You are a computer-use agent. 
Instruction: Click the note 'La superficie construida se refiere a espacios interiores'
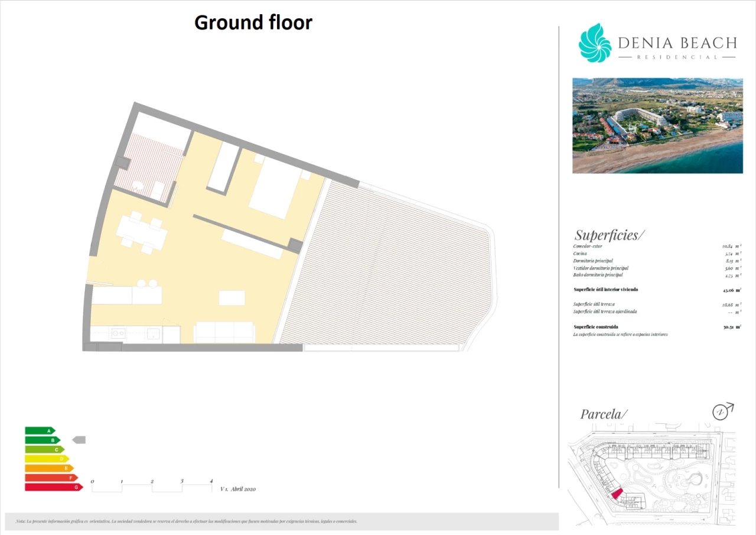pyautogui.click(x=620, y=335)
